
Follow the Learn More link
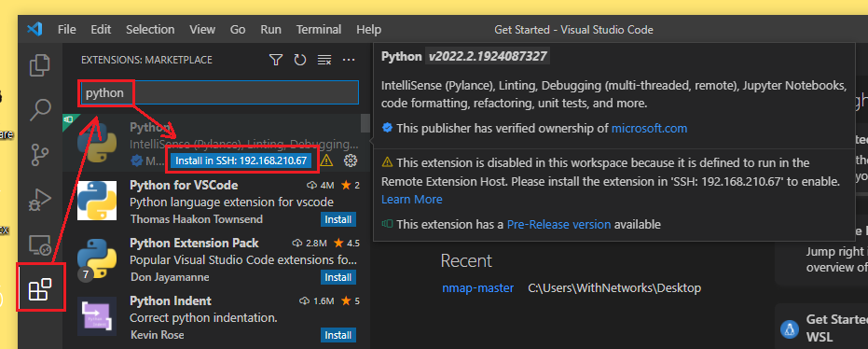click(412, 199)
